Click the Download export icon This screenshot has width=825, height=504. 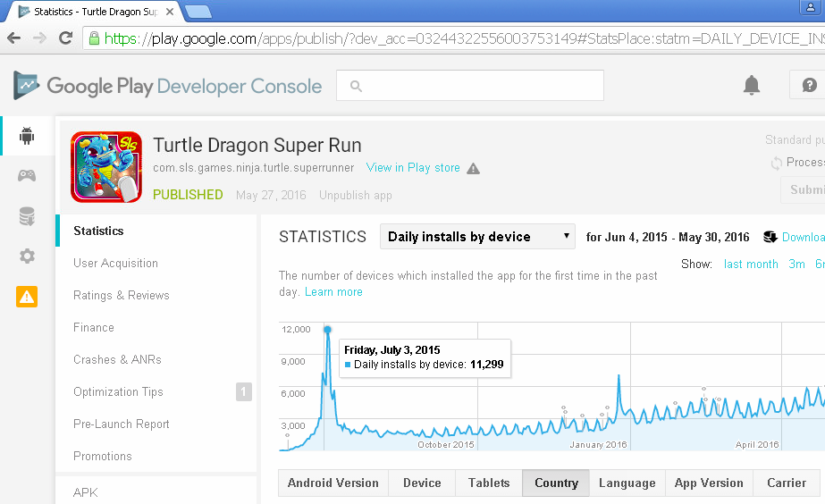[x=770, y=237]
